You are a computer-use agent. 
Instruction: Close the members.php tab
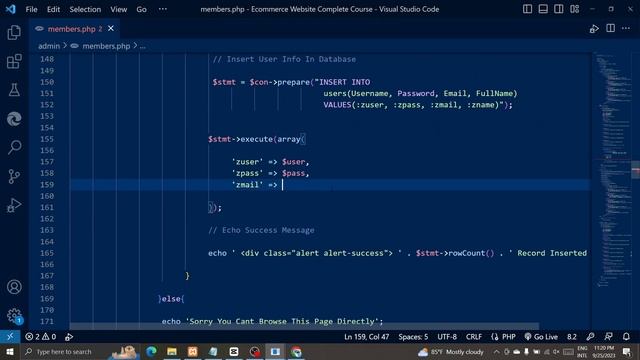point(111,29)
